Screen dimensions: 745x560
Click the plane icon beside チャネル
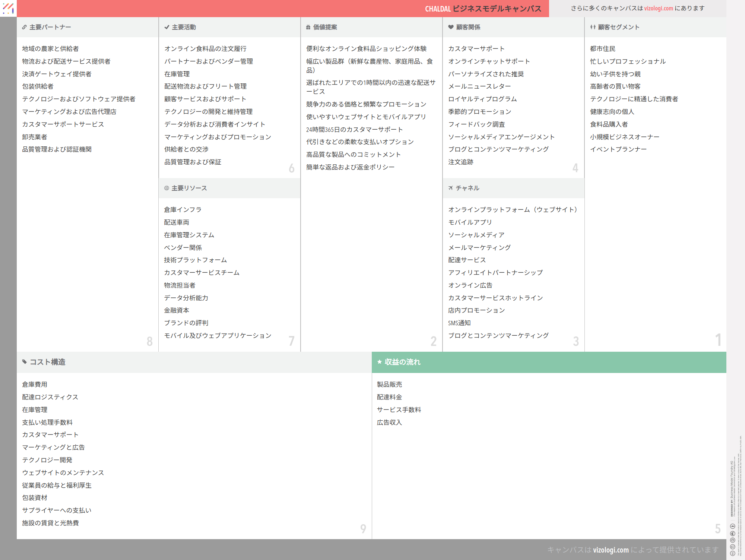coord(451,188)
